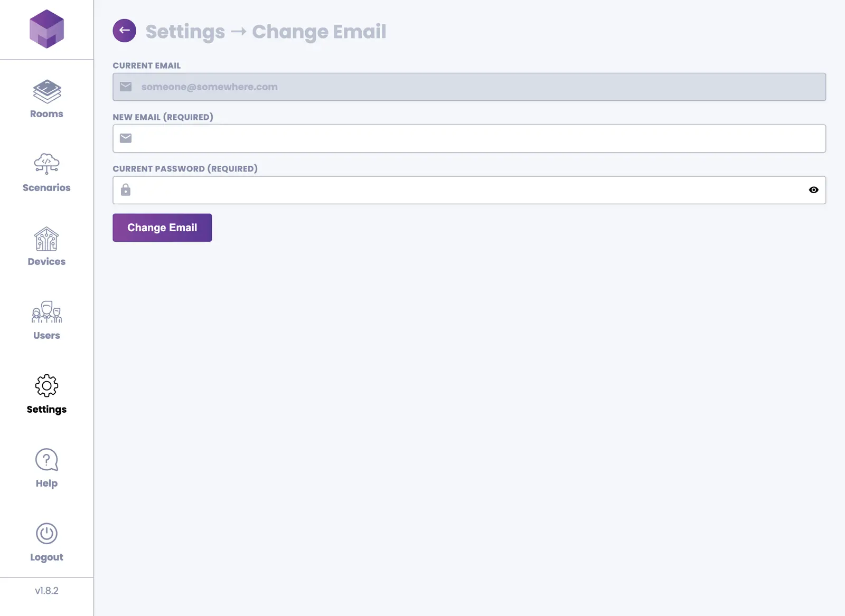Click the Change Email button

click(x=162, y=228)
